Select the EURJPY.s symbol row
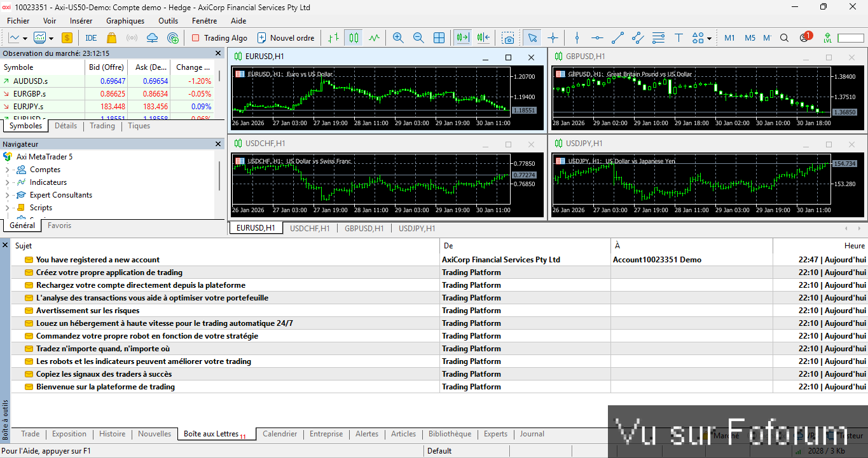Viewport: 868px width, 458px height. pyautogui.click(x=29, y=107)
